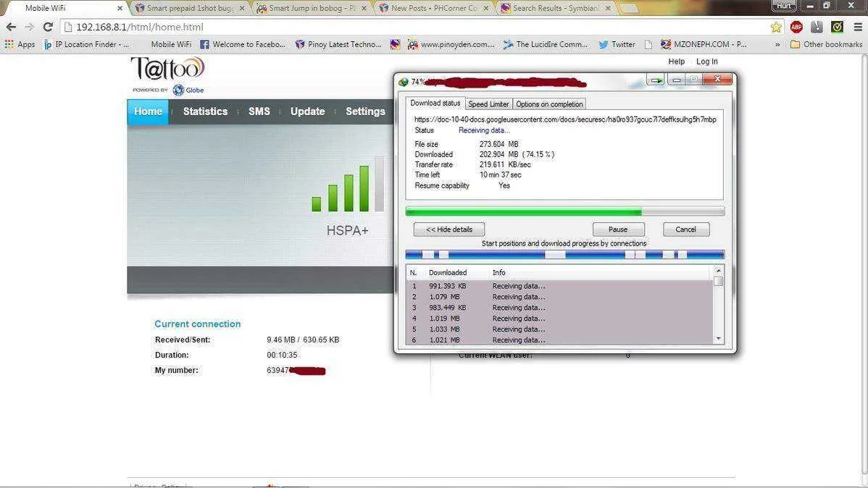Select connection row 2 with 1.079 MB
The image size is (868, 488).
(x=559, y=297)
